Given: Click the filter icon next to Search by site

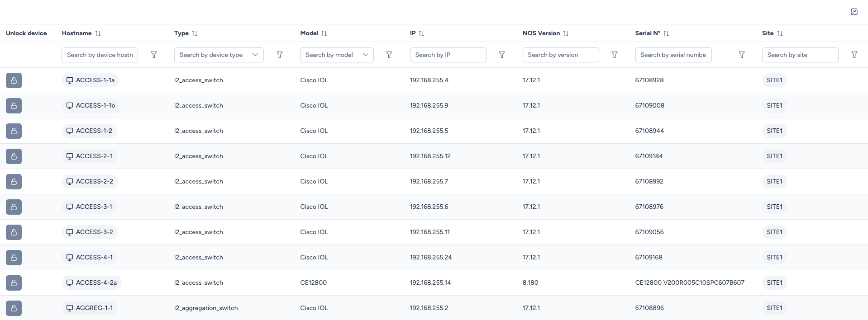Looking at the screenshot, I should 854,55.
